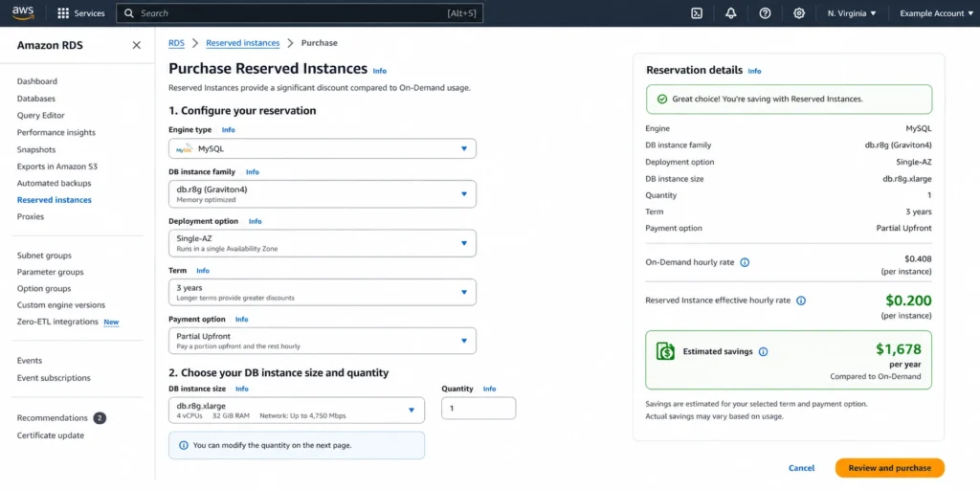
Task: Open Databases in sidebar
Action: (x=36, y=99)
